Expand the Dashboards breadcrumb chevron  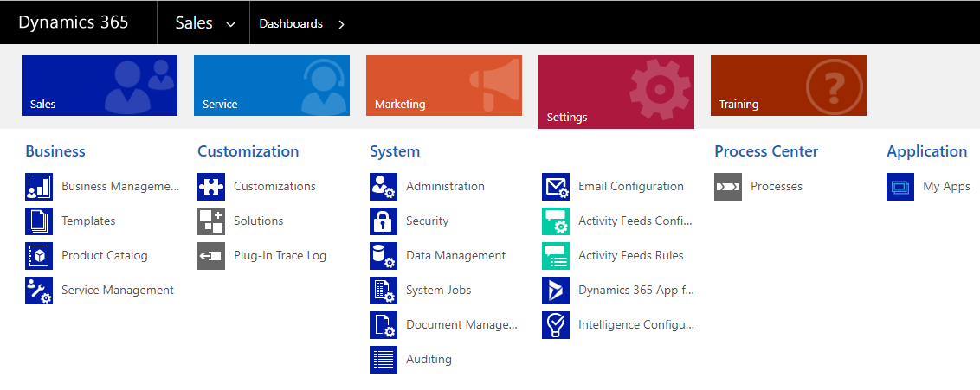341,24
